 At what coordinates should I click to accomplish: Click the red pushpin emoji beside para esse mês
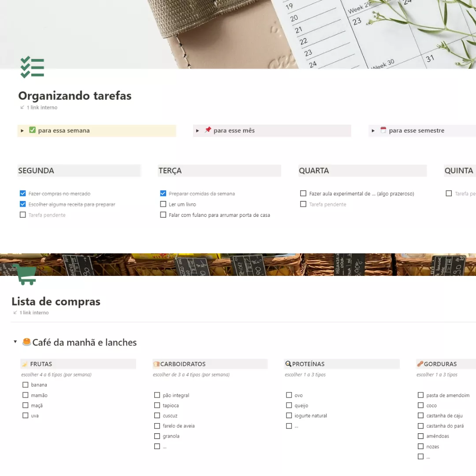pyautogui.click(x=208, y=130)
